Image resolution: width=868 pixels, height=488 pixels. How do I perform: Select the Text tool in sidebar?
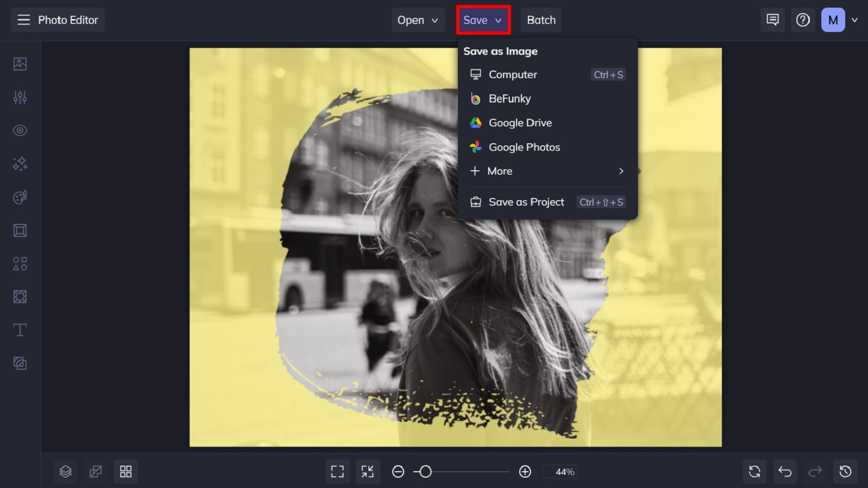point(20,329)
